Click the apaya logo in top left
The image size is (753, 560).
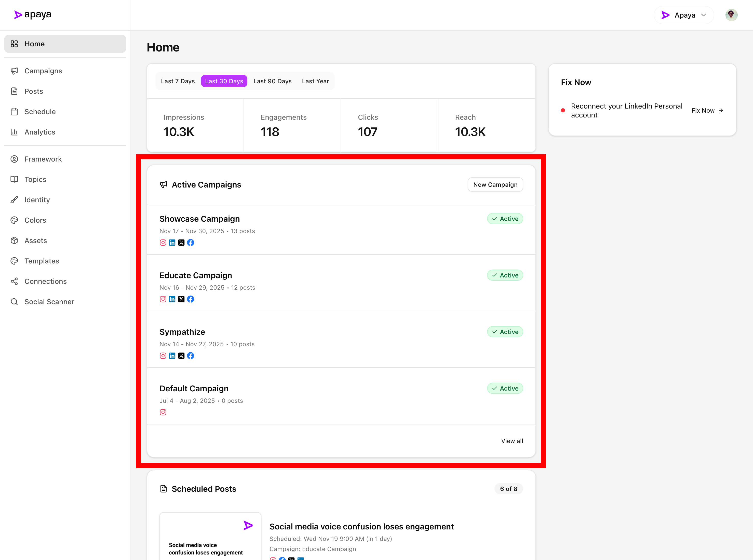tap(32, 15)
